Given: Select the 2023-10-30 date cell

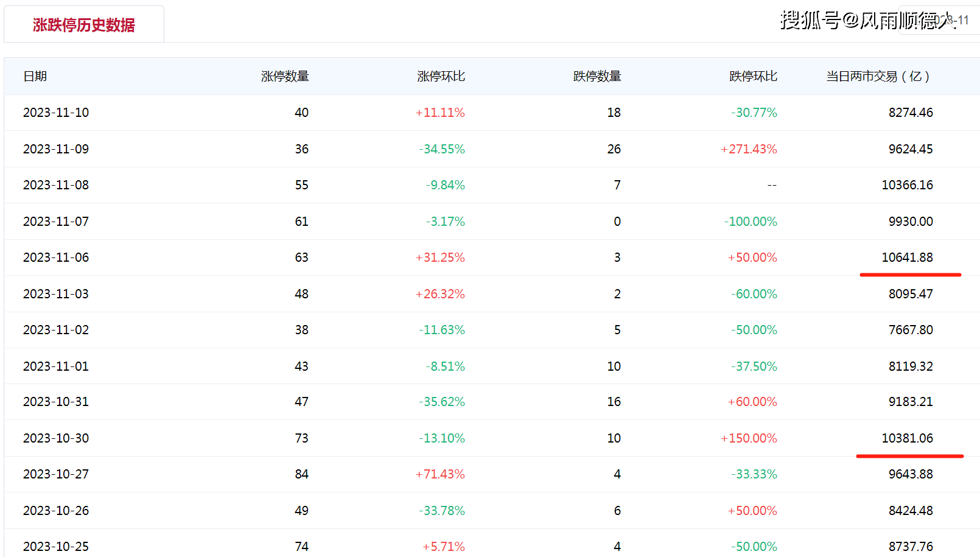Looking at the screenshot, I should tap(56, 438).
